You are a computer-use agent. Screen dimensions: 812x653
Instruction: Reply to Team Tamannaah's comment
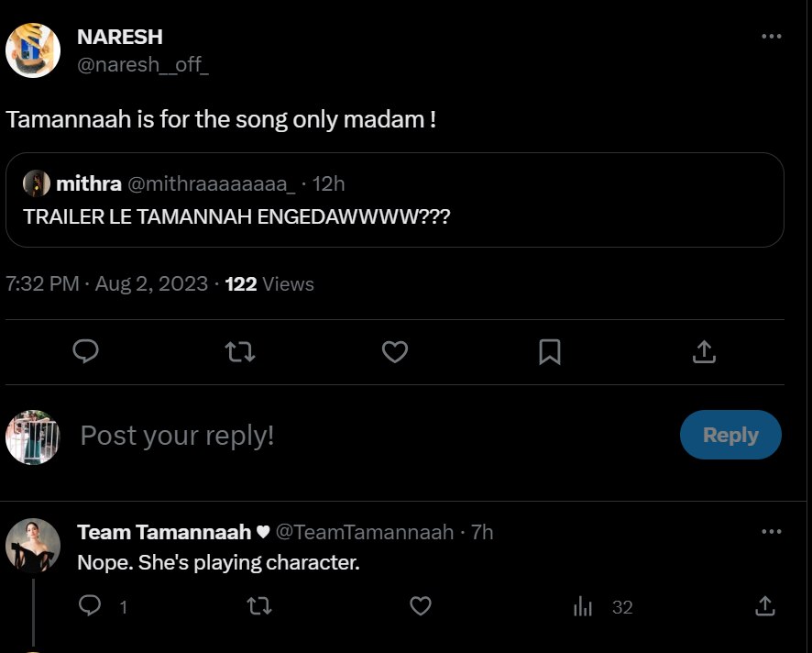click(90, 606)
